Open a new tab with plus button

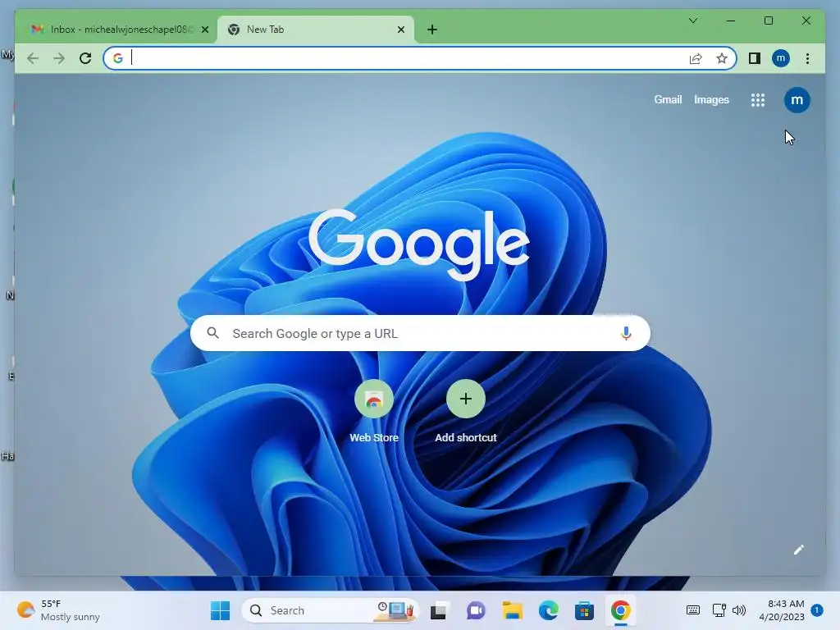tap(432, 30)
